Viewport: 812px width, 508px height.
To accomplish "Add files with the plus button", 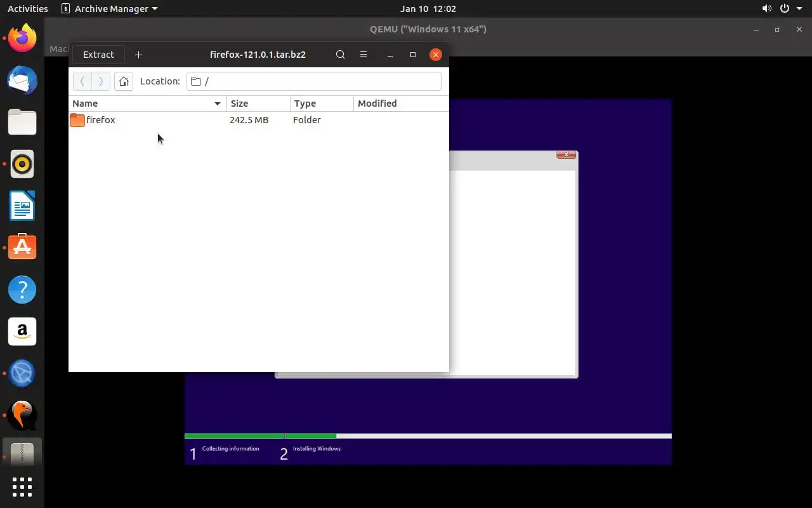I will tap(138, 55).
